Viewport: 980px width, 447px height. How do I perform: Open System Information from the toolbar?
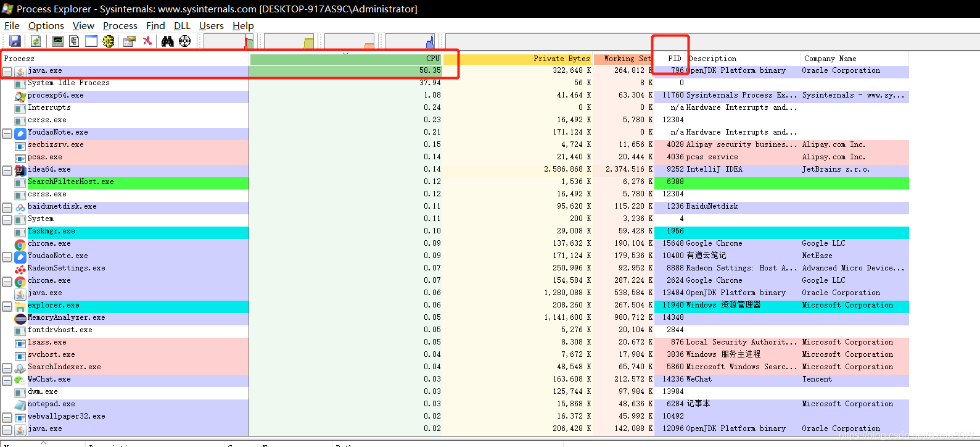(58, 41)
